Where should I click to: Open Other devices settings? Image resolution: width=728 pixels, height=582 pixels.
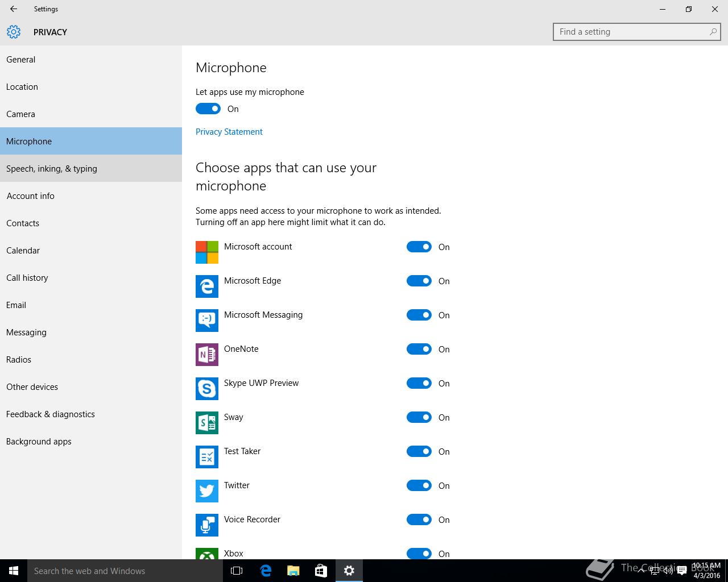(91, 386)
